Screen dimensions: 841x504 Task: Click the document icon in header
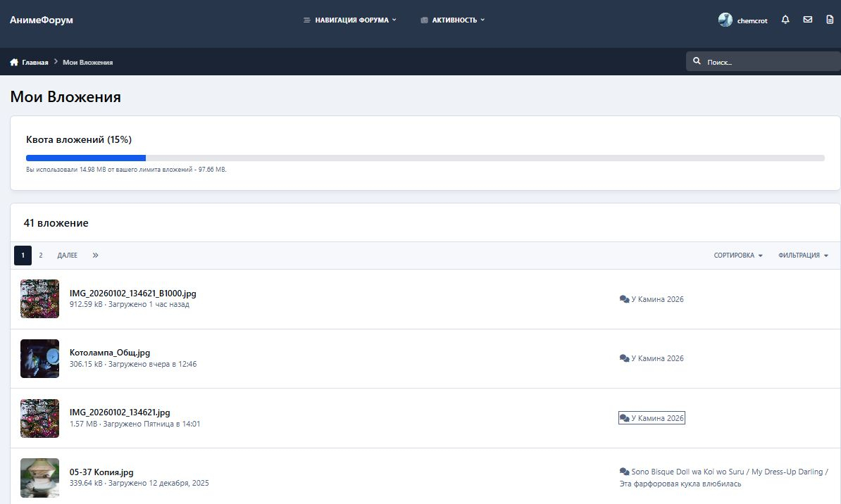(829, 20)
